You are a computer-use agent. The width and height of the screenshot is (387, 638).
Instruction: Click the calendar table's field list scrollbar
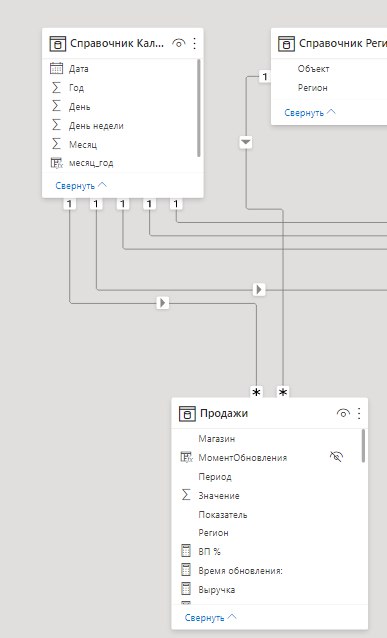tap(199, 108)
